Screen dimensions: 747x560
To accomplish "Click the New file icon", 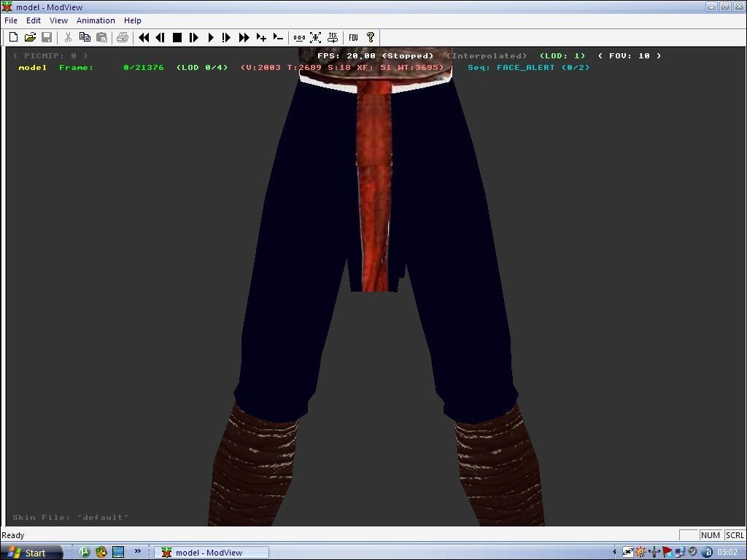I will (x=13, y=37).
